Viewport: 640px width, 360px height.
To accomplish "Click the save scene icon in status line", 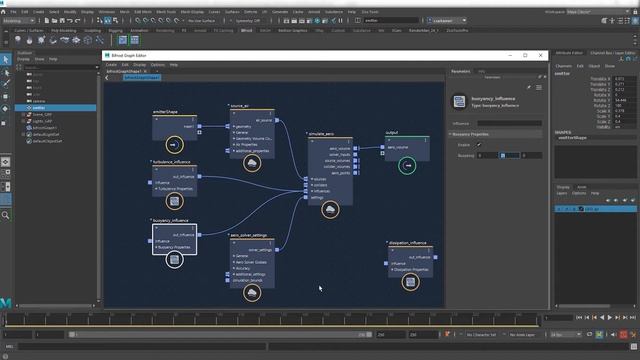I will coord(62,20).
